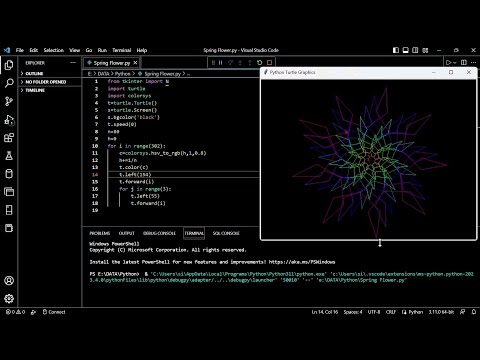Open the database cylinder view in activity bar
The image size is (480, 360).
(x=9, y=174)
